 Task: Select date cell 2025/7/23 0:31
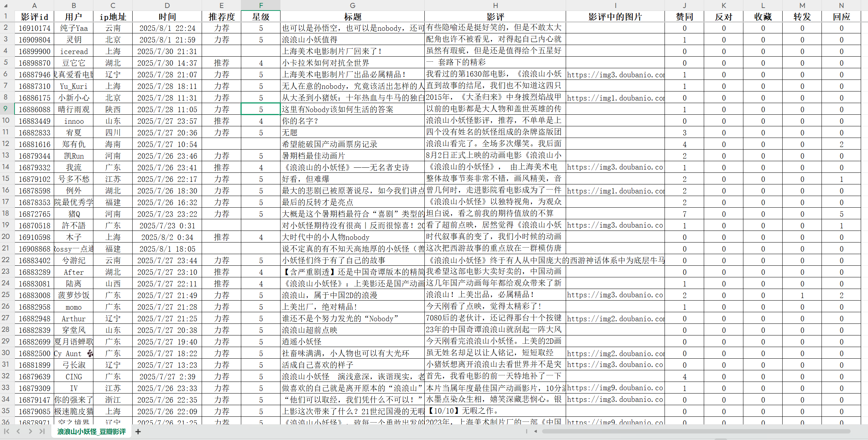[167, 225]
